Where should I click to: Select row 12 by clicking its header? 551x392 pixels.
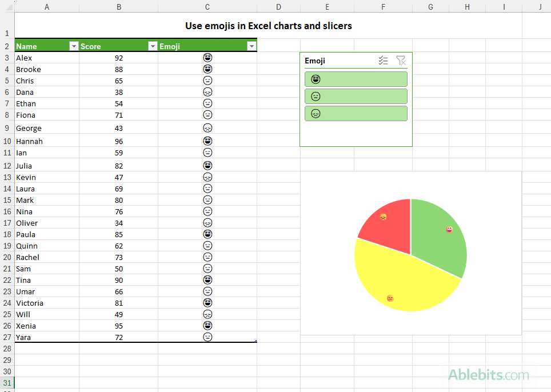pyautogui.click(x=7, y=166)
